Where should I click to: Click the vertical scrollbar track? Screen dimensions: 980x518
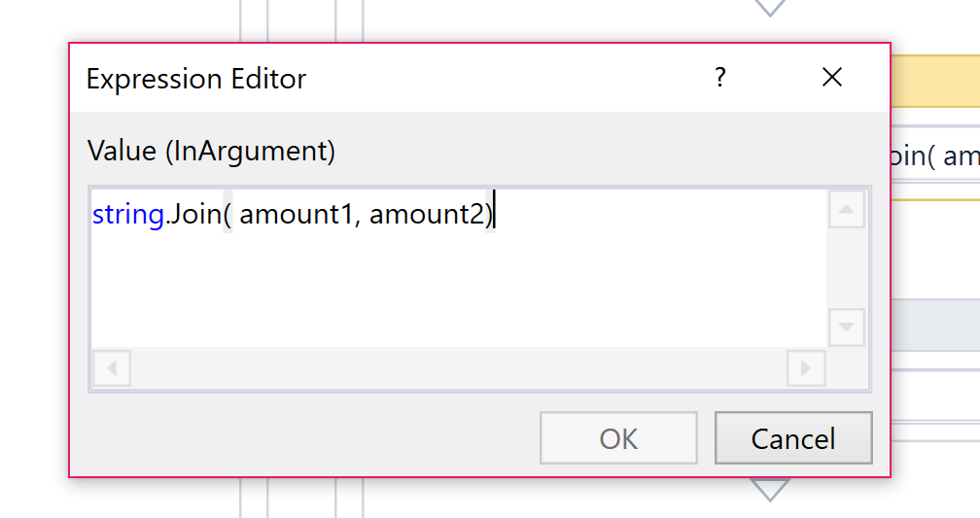coord(846,268)
